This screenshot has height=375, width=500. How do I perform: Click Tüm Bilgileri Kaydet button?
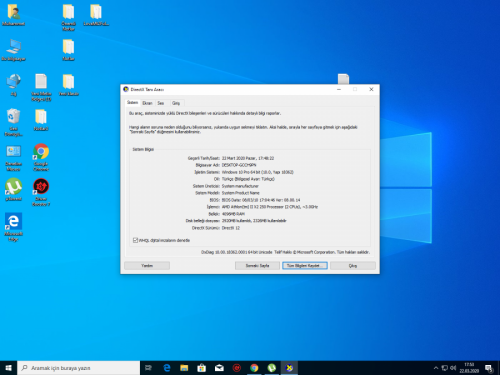point(305,266)
